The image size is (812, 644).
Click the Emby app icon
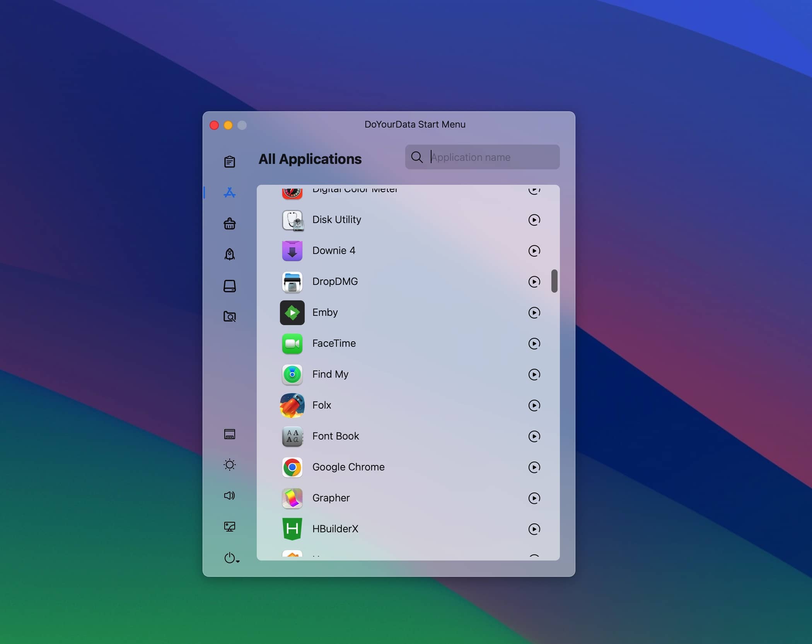click(x=292, y=313)
